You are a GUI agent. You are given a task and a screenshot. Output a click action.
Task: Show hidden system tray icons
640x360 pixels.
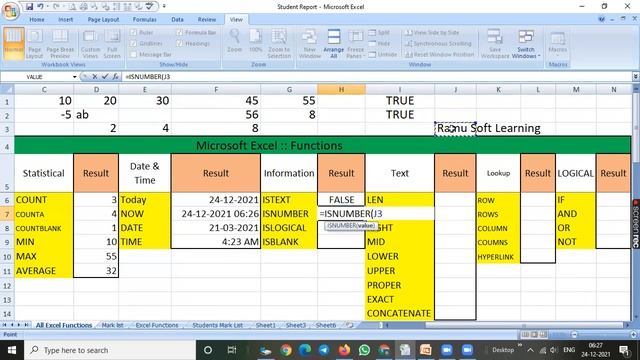[530, 350]
